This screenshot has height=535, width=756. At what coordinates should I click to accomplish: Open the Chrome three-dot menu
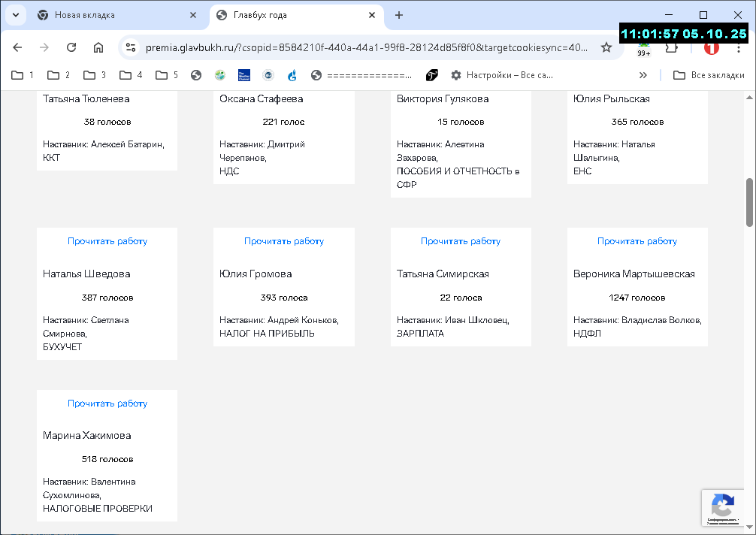[739, 47]
